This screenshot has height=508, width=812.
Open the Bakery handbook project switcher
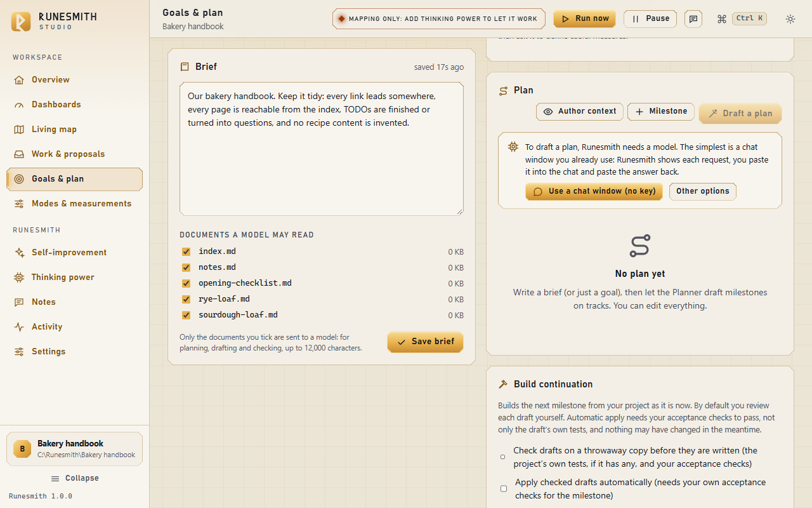tap(74, 449)
